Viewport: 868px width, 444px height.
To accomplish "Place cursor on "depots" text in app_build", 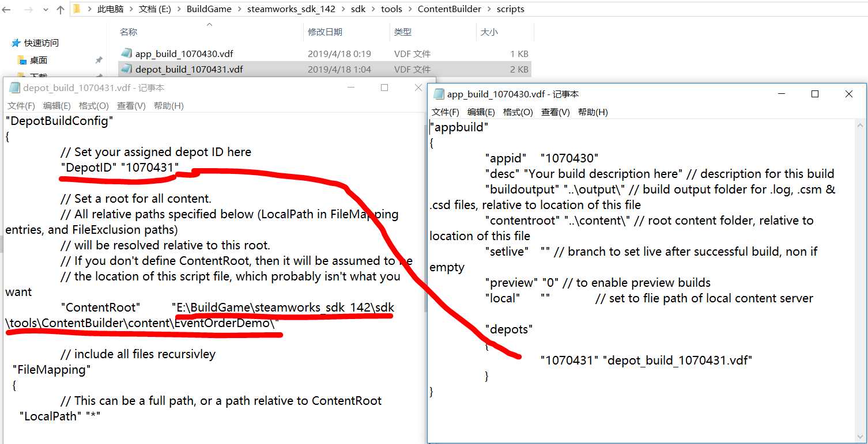I will (x=509, y=329).
